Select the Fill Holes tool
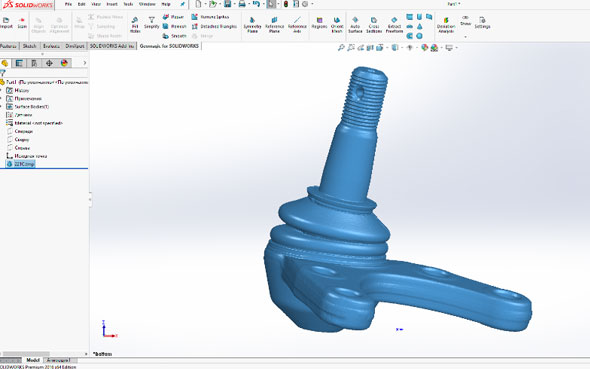 (x=135, y=25)
